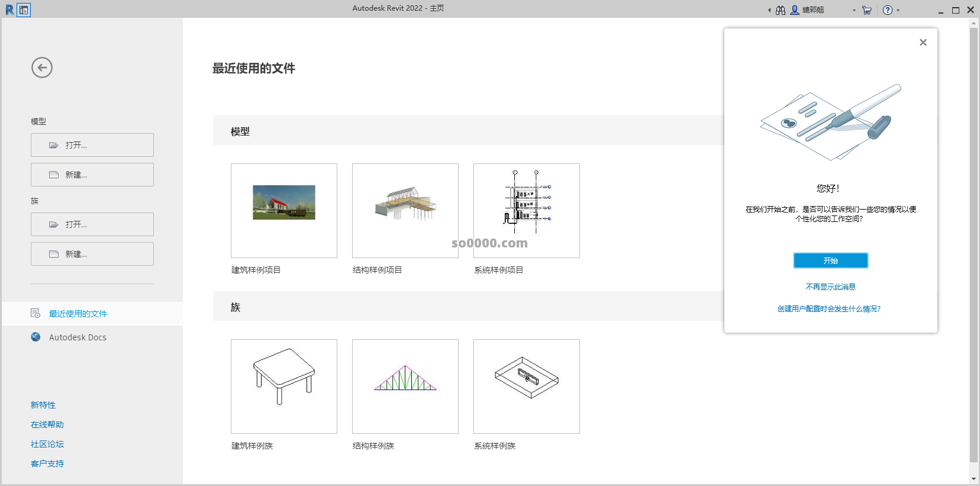Open the 建筑样例项目 thumbnail
980x486 pixels.
point(284,211)
